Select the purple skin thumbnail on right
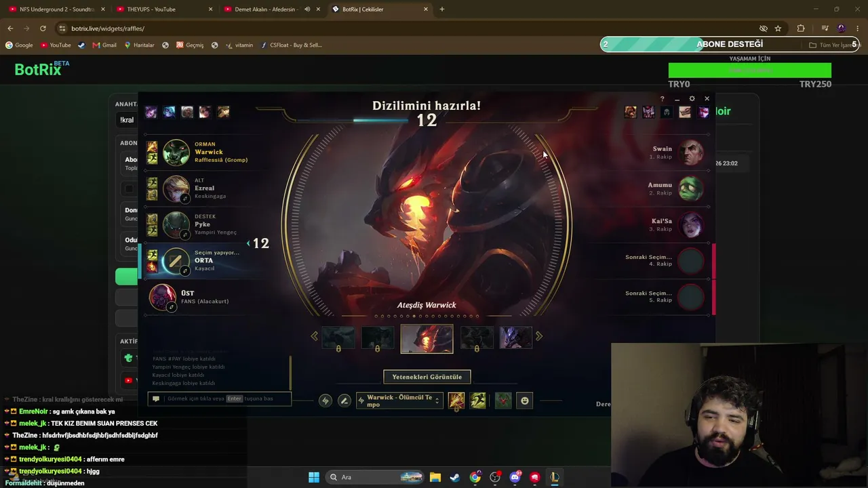This screenshot has width=868, height=488. pyautogui.click(x=516, y=338)
